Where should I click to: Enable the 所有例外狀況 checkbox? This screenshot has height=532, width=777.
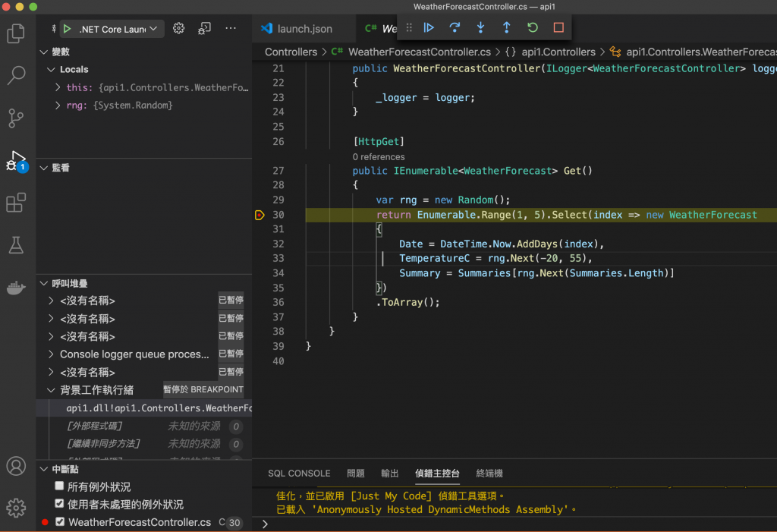tap(60, 486)
